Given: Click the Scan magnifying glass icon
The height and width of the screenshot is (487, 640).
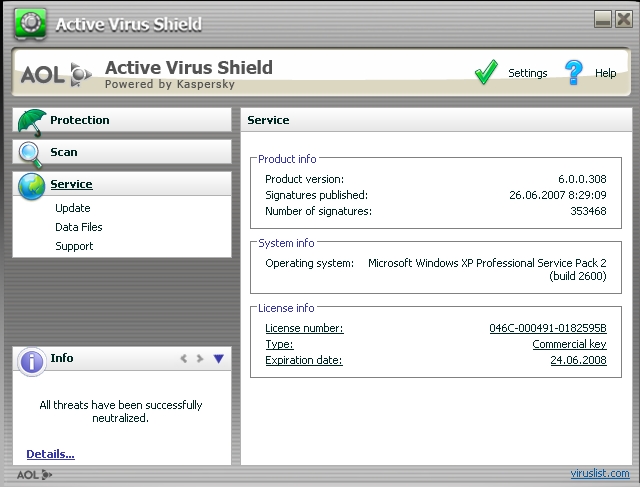Looking at the screenshot, I should coord(32,153).
